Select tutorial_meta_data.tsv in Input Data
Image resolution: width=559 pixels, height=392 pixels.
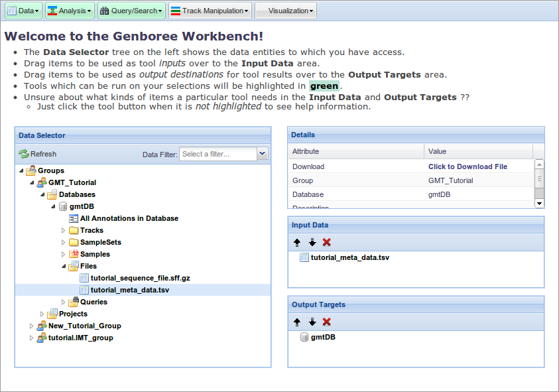349,257
